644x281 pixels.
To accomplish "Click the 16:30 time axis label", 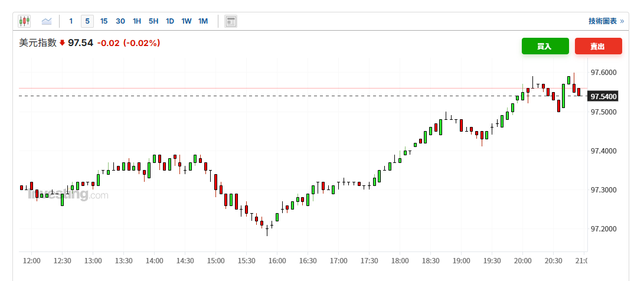I will 308,261.
